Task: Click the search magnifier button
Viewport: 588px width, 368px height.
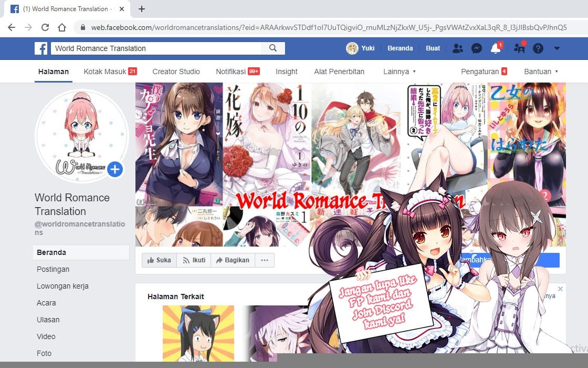Action: [x=273, y=48]
